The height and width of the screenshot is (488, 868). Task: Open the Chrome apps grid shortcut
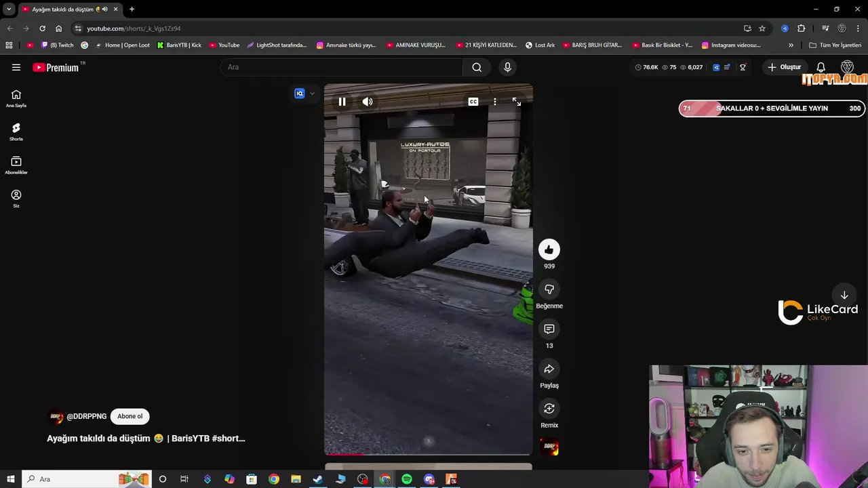tap(9, 45)
